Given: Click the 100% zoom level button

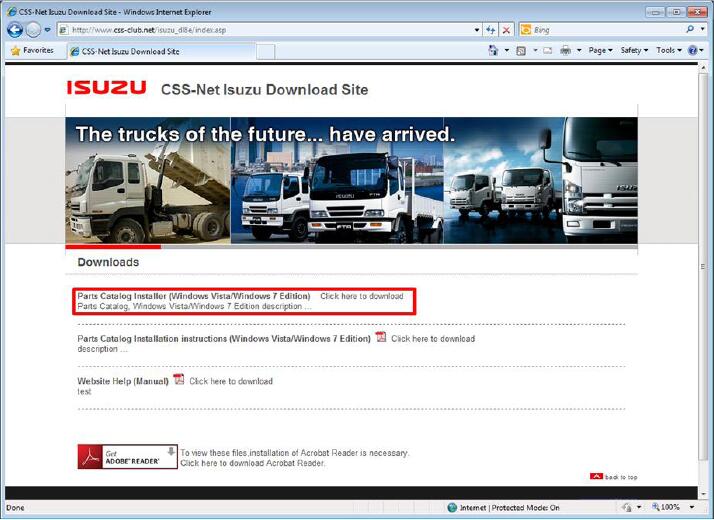Looking at the screenshot, I should [666, 507].
